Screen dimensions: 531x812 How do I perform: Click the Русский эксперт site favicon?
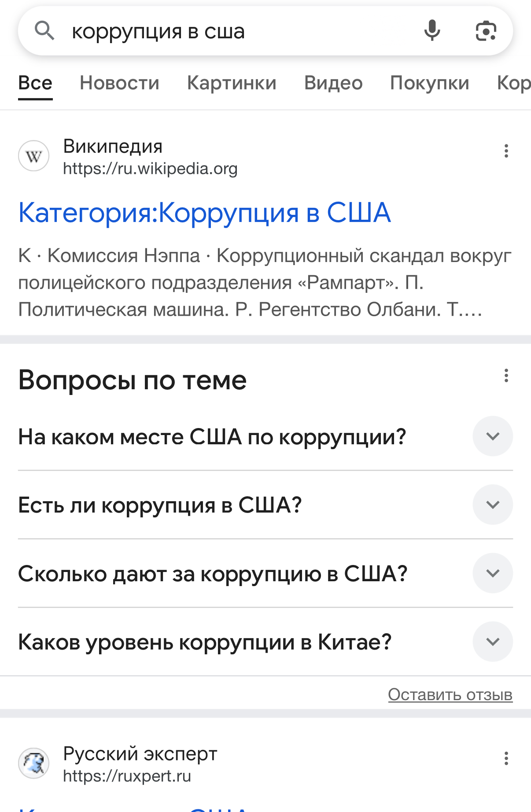(x=34, y=763)
